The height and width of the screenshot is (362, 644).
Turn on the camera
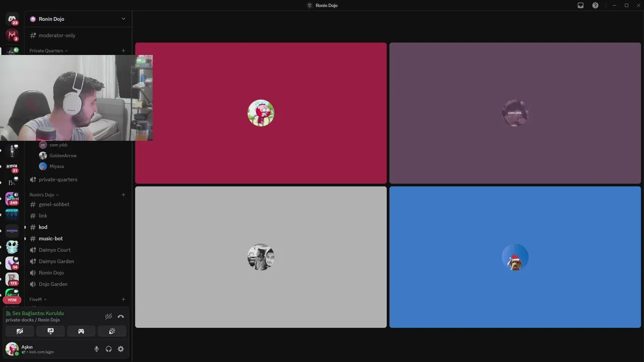(20, 331)
